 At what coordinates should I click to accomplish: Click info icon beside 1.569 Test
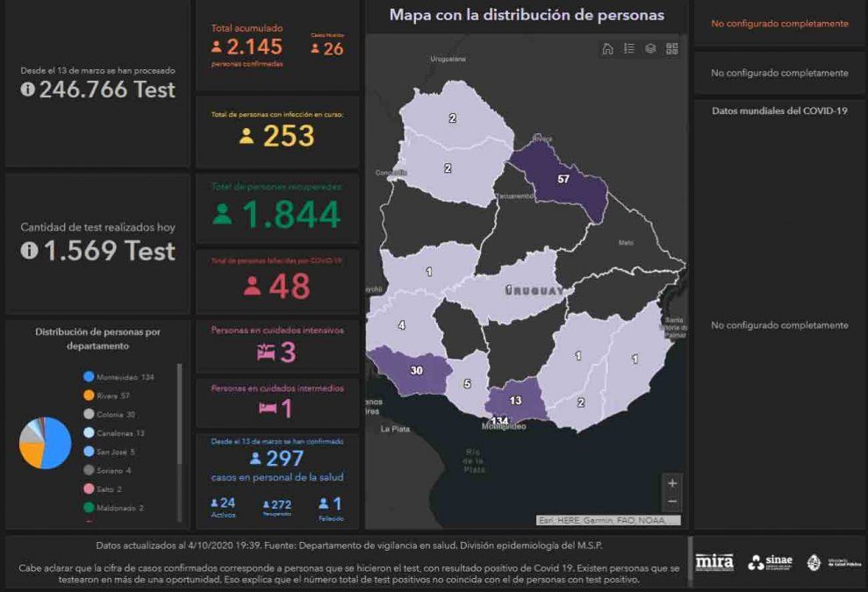click(28, 251)
